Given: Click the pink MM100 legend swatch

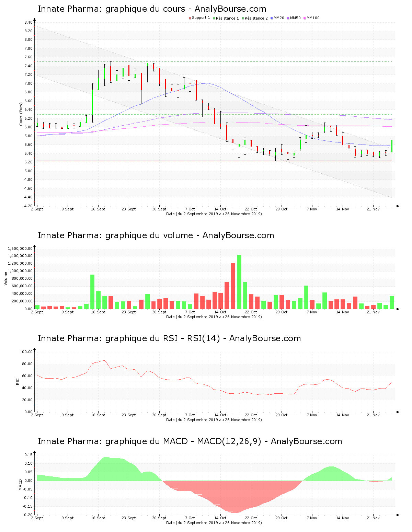Looking at the screenshot, I should click(x=305, y=18).
